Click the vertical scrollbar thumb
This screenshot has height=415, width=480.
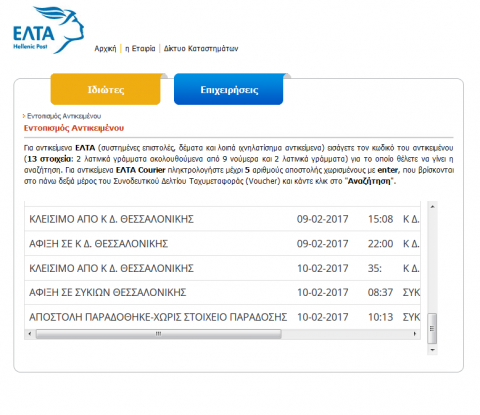[x=432, y=328]
